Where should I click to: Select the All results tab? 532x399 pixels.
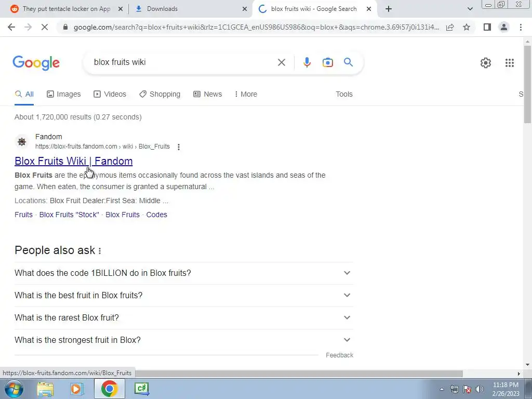click(x=24, y=94)
